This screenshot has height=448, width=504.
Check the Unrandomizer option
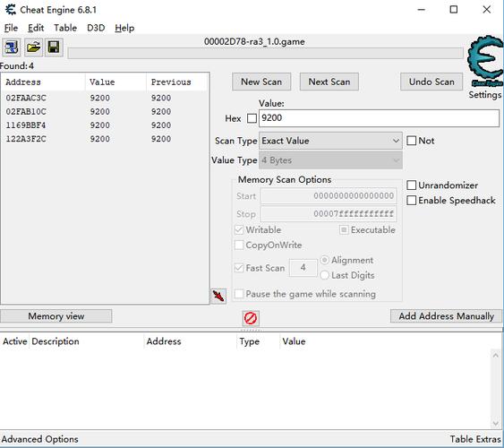412,185
